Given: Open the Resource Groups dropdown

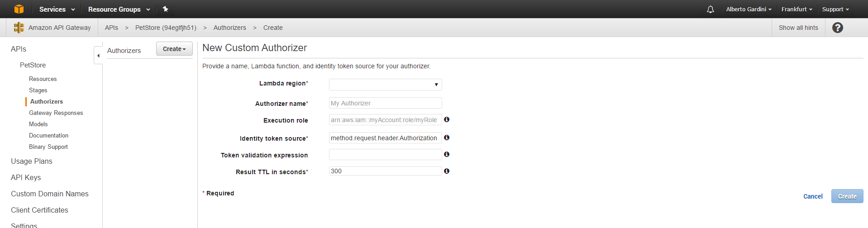Looking at the screenshot, I should [x=119, y=9].
